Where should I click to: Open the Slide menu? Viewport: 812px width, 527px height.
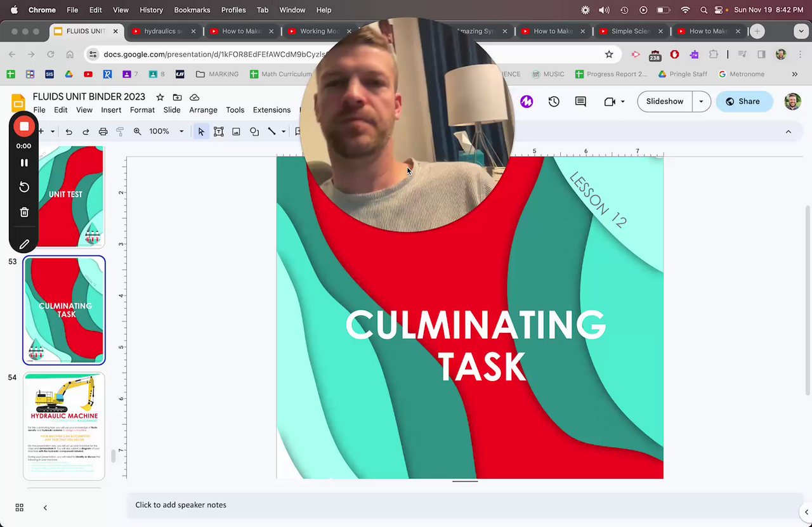(x=172, y=110)
